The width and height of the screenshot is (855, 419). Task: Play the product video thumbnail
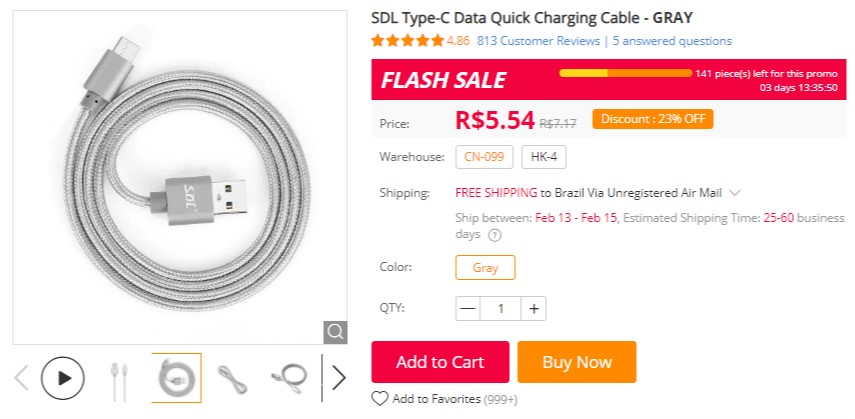[63, 378]
